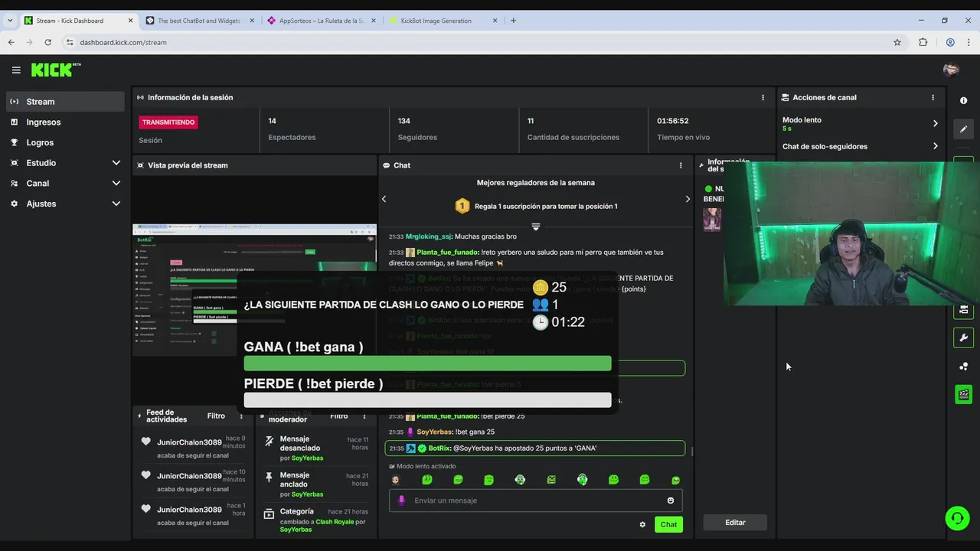This screenshot has width=980, height=551.
Task: Open Acciones de canal options menu
Action: [x=933, y=97]
